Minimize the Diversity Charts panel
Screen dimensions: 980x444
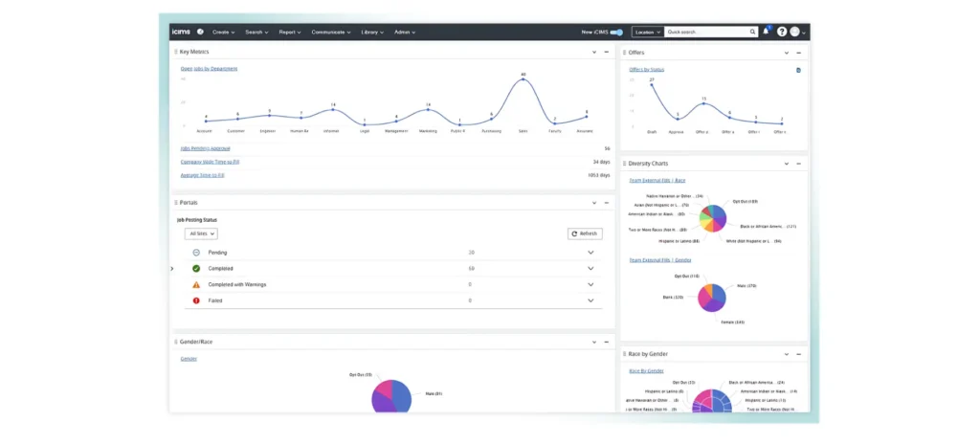pyautogui.click(x=799, y=164)
